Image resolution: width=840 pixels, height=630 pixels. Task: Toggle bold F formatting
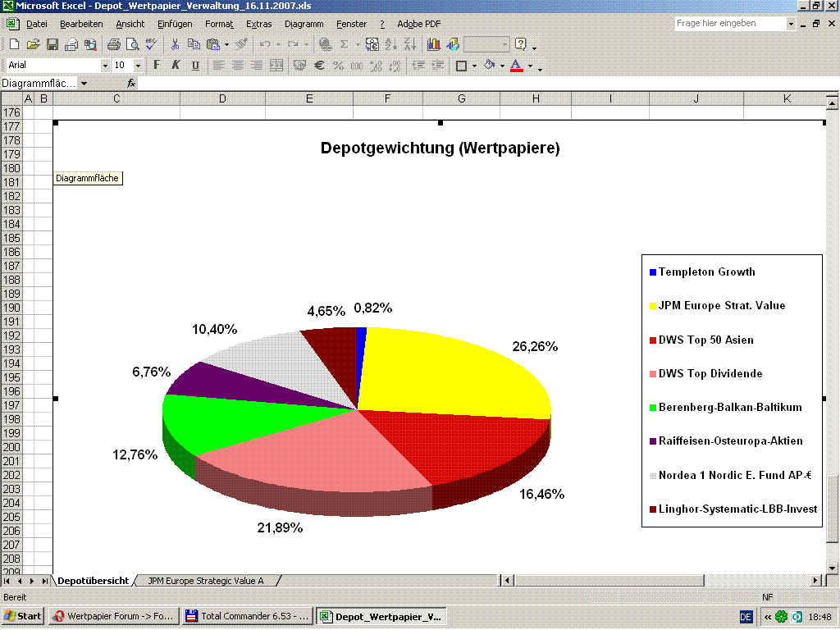(x=157, y=66)
